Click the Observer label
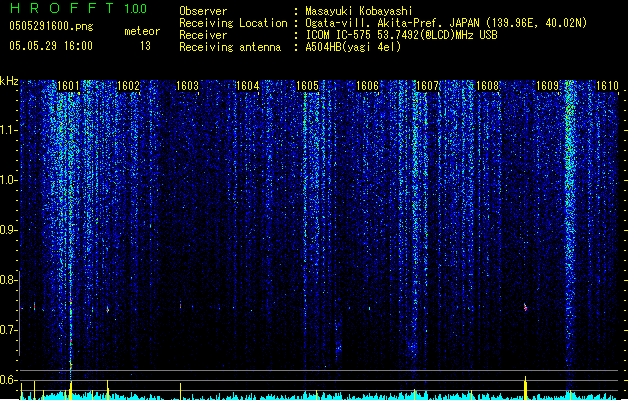This screenshot has height=400, width=629. pos(203,11)
